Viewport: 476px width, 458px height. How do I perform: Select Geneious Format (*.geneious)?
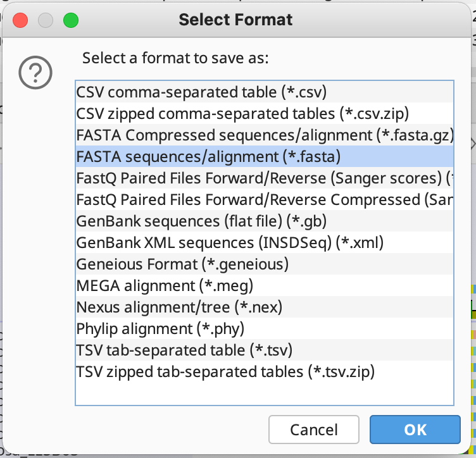tap(265, 264)
